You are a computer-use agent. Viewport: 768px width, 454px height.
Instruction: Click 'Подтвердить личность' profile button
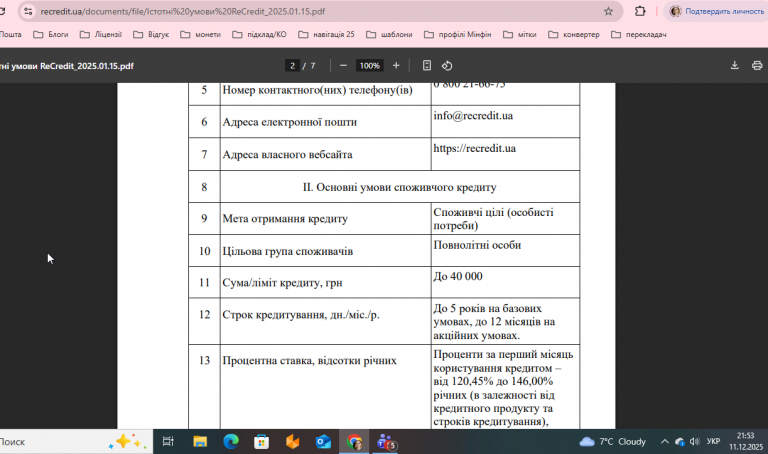pyautogui.click(x=716, y=11)
